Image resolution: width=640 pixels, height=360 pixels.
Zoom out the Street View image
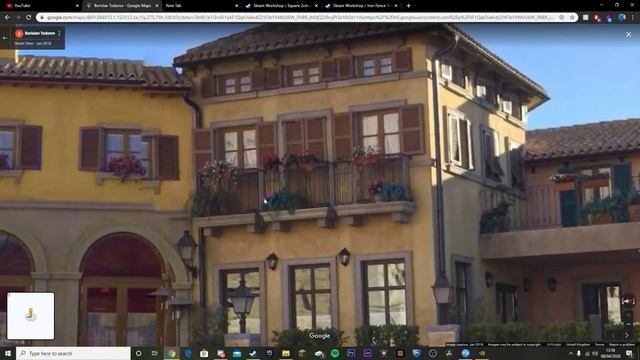[x=628, y=325]
